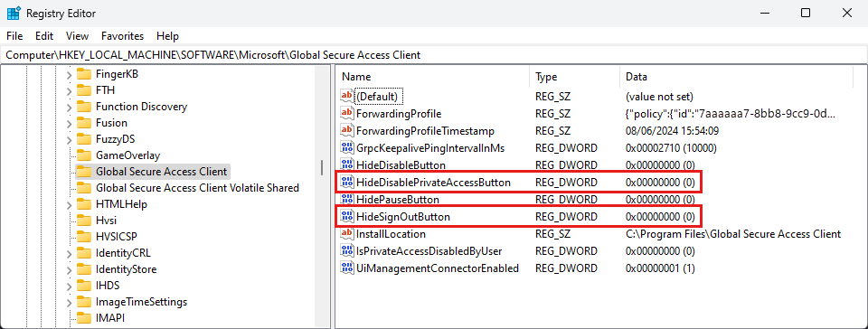Click the folder icon of IMAPI
Viewport: 868px width, 329px height.
83,318
